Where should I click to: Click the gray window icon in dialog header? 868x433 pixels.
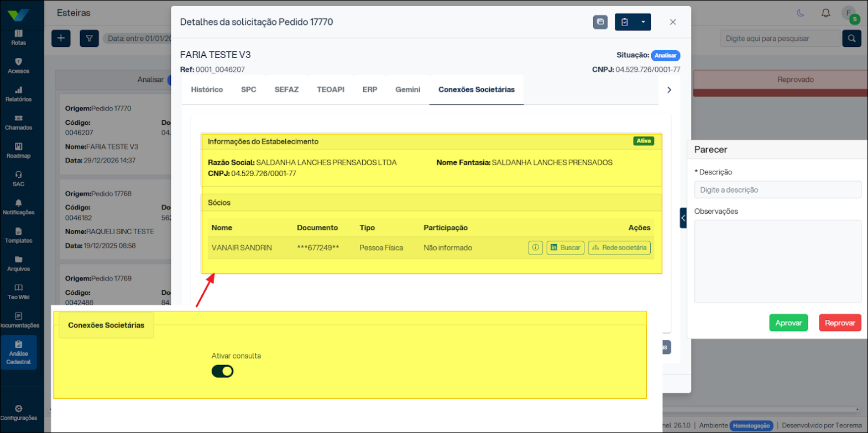click(x=600, y=22)
